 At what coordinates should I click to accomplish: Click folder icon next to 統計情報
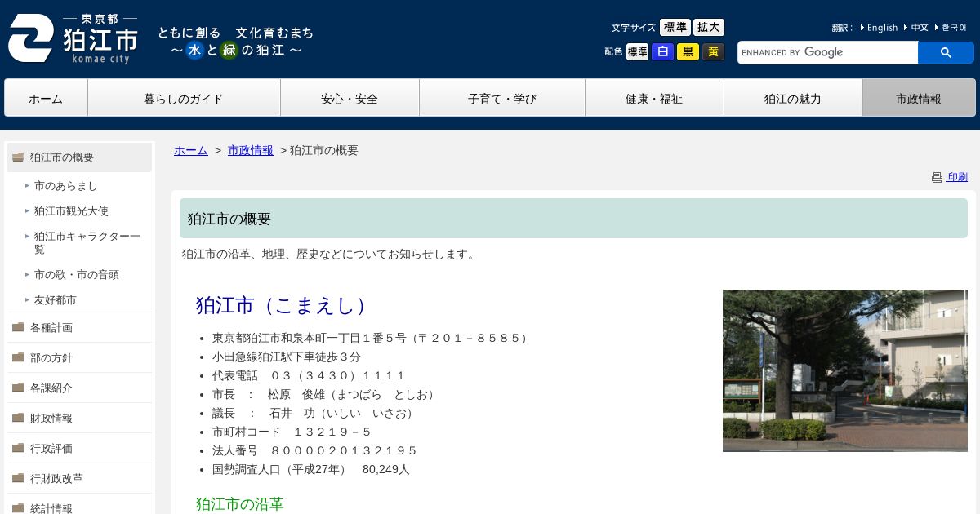click(x=18, y=508)
